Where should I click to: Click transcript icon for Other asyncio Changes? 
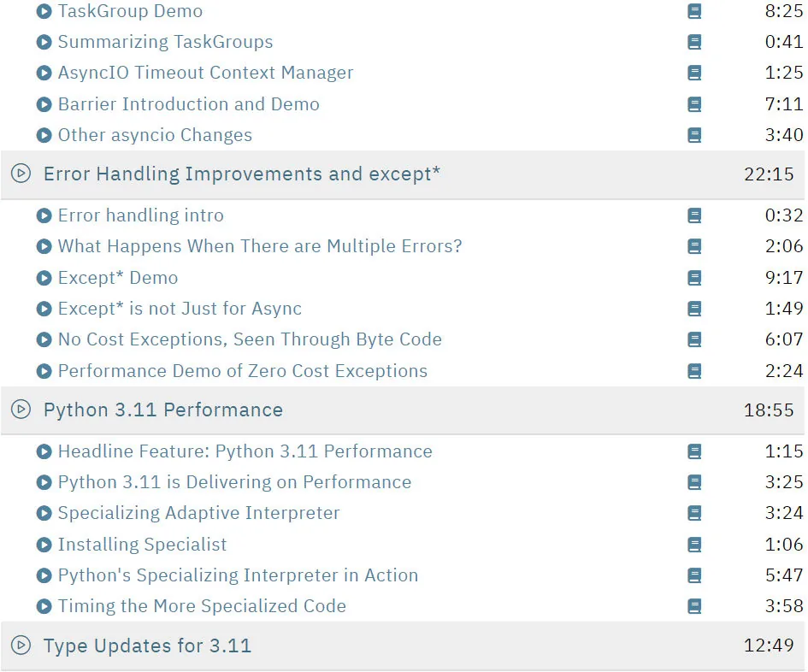pos(694,136)
